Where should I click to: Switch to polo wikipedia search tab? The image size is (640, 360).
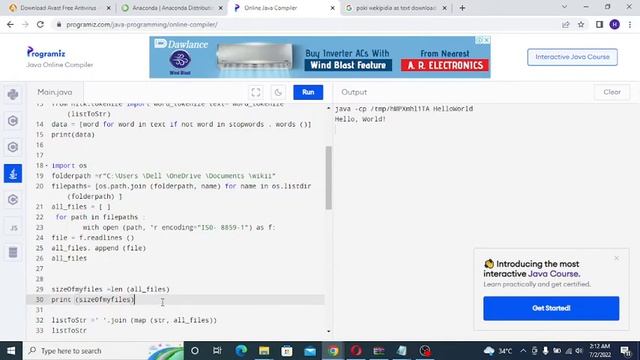[396, 8]
